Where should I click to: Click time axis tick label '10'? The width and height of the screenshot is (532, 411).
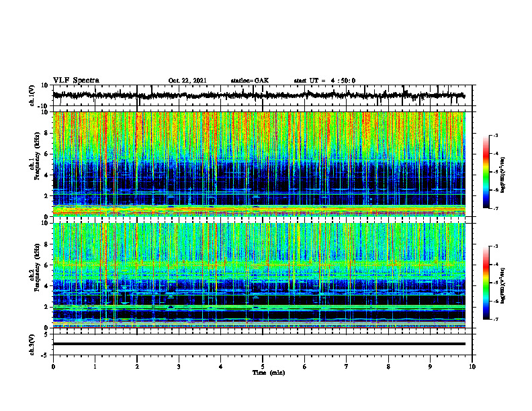pos(472,367)
